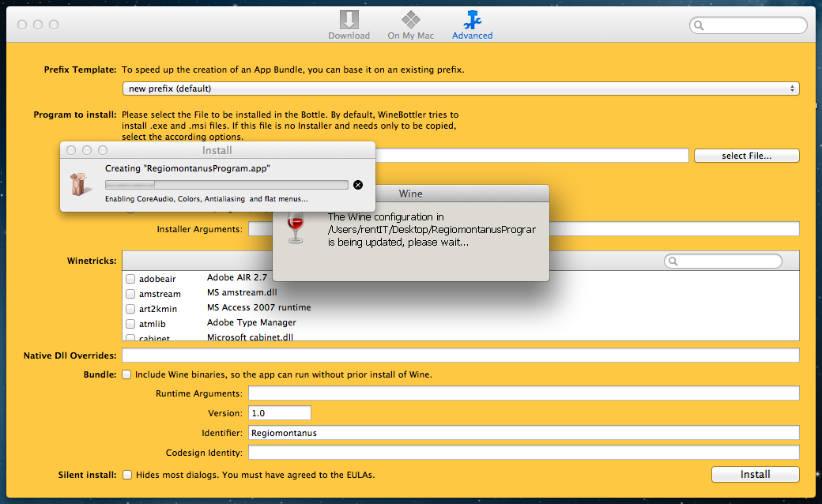Click the Install dialog title text

click(217, 150)
